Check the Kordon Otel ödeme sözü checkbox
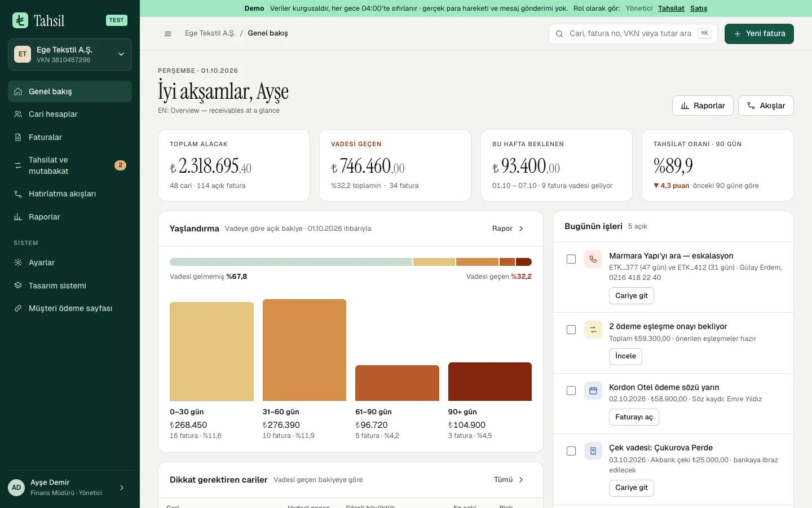 click(571, 391)
